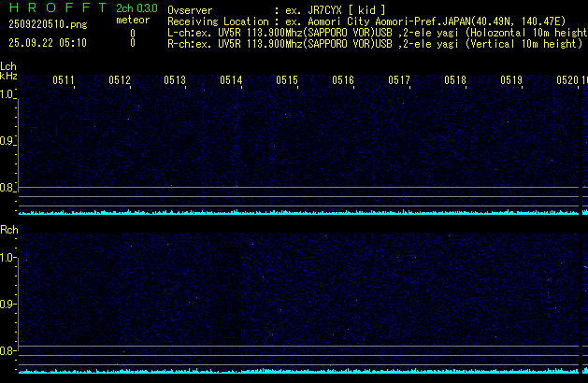588x383 pixels.
Task: Click the HROFFT title text
Action: coord(54,8)
